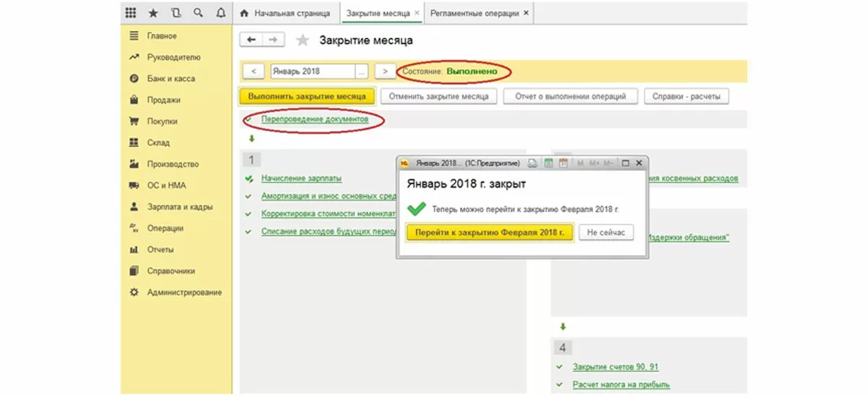868x396 pixels.
Task: Click the M+ memory button in dialog
Action: 593,164
